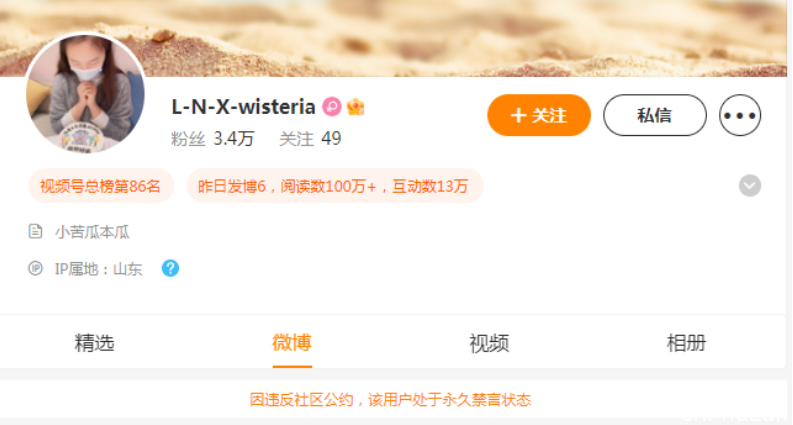
Task: Click the blue question mark help icon
Action: [170, 268]
